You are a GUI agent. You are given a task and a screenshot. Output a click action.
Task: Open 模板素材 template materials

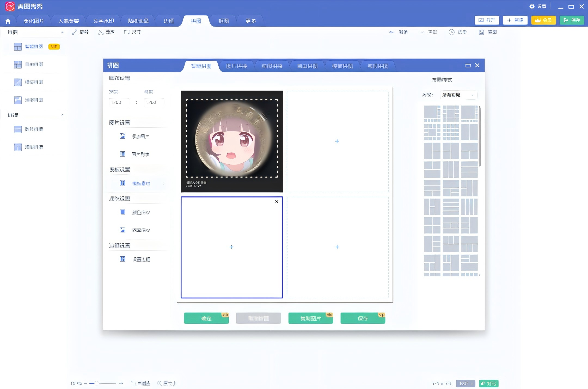[135, 183]
